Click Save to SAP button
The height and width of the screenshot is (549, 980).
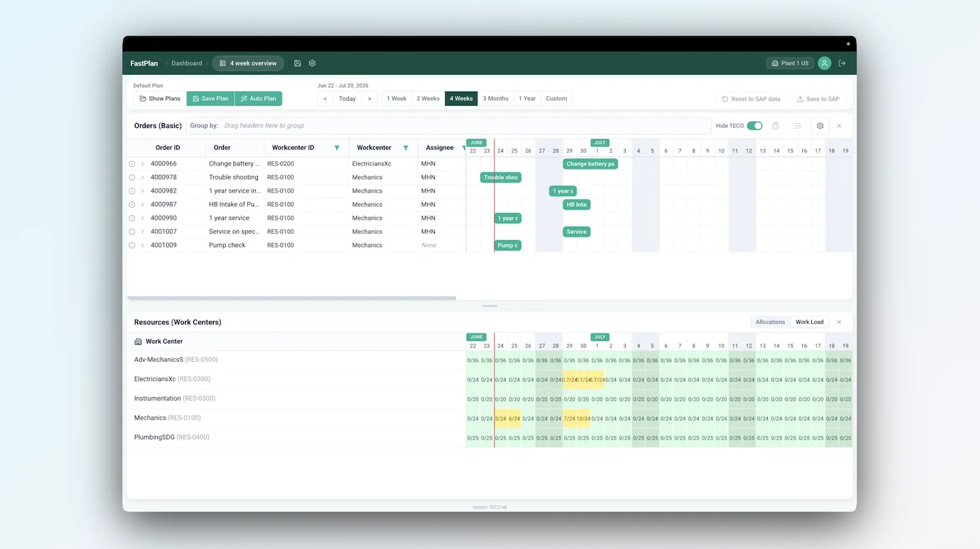point(818,99)
